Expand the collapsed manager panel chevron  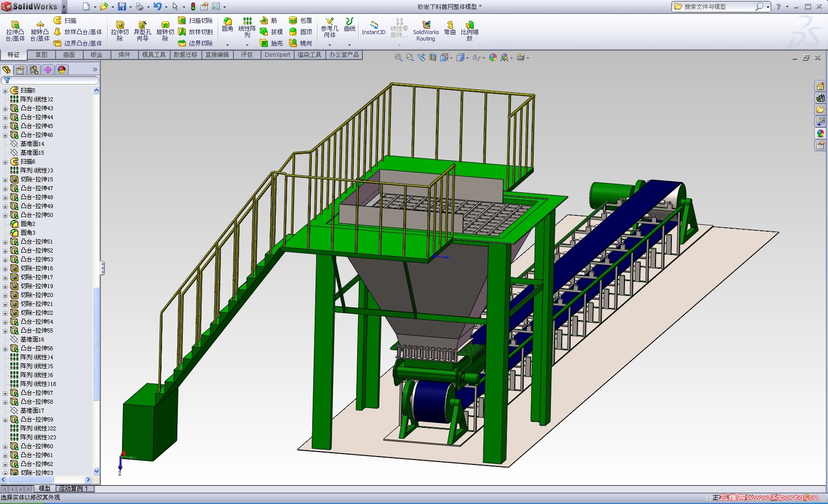point(95,70)
